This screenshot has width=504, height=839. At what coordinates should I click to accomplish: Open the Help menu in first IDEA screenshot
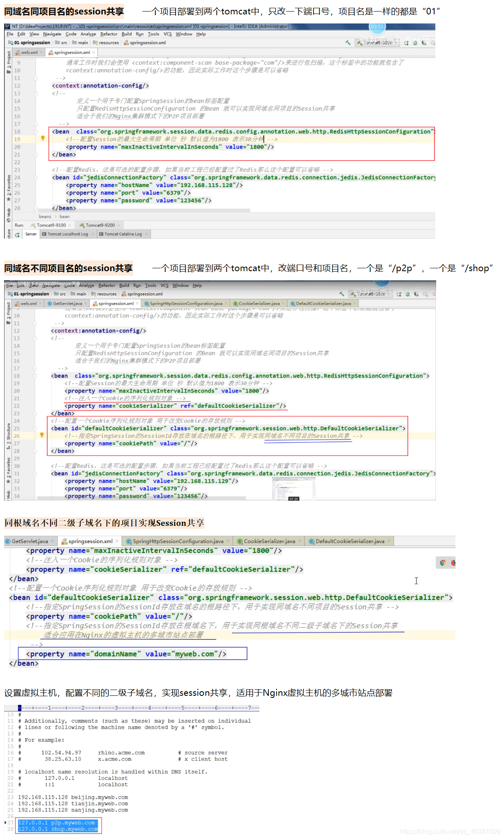click(201, 34)
